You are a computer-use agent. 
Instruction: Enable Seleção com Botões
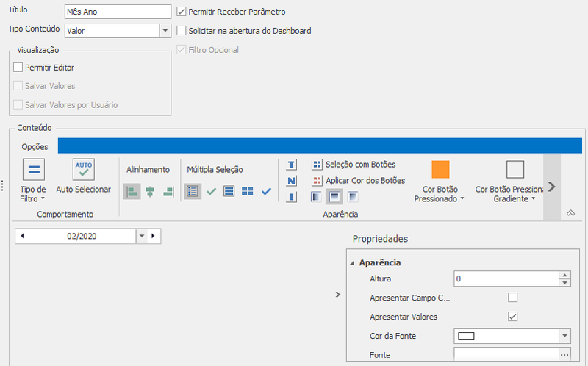click(x=354, y=165)
